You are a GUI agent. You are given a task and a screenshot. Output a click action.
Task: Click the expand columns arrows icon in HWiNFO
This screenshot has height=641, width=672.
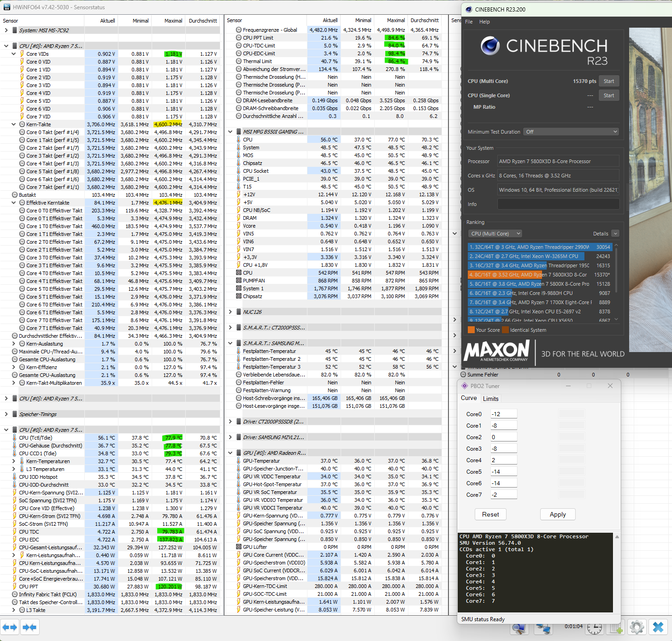point(10,627)
